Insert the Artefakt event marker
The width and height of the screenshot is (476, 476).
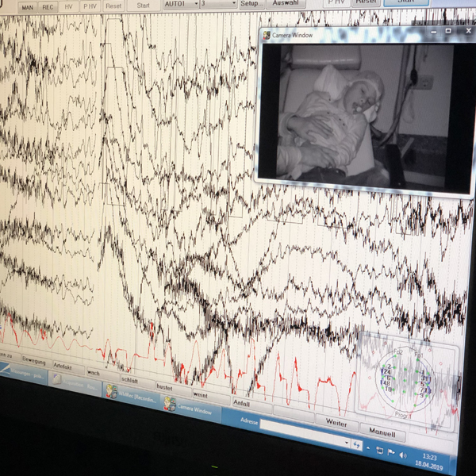pyautogui.click(x=67, y=367)
